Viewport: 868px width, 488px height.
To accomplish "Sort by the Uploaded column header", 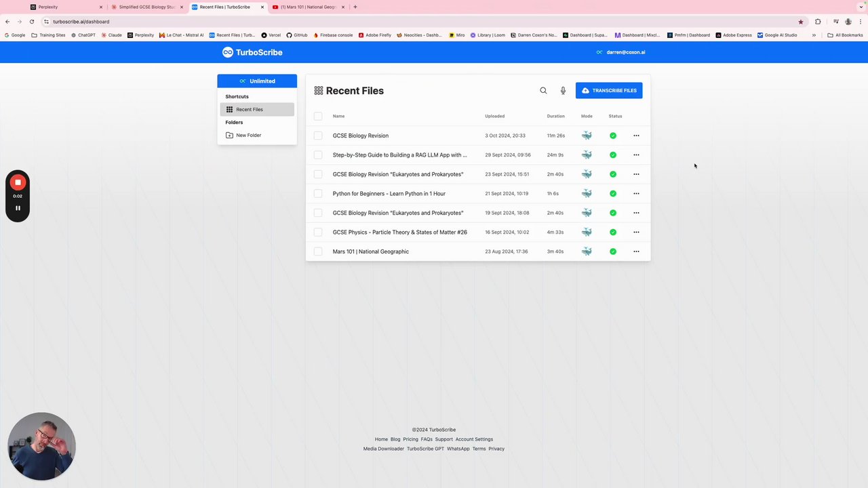I will point(494,116).
